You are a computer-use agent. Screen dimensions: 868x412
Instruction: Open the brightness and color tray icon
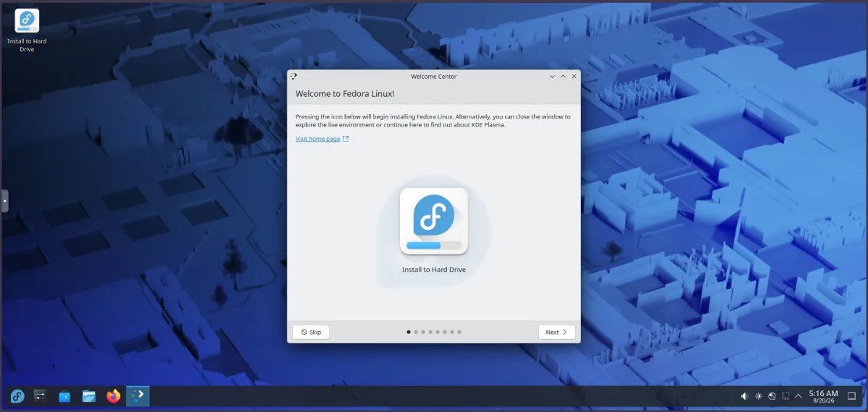click(759, 396)
